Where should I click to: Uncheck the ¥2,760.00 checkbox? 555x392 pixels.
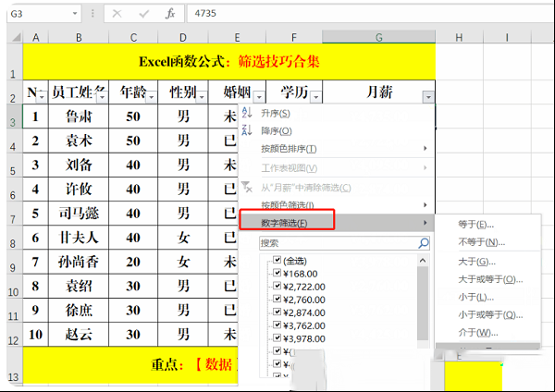277,299
